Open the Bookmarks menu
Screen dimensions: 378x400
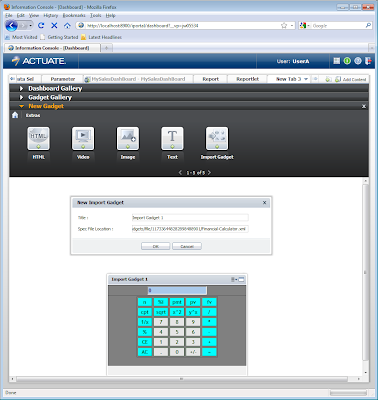coord(74,15)
